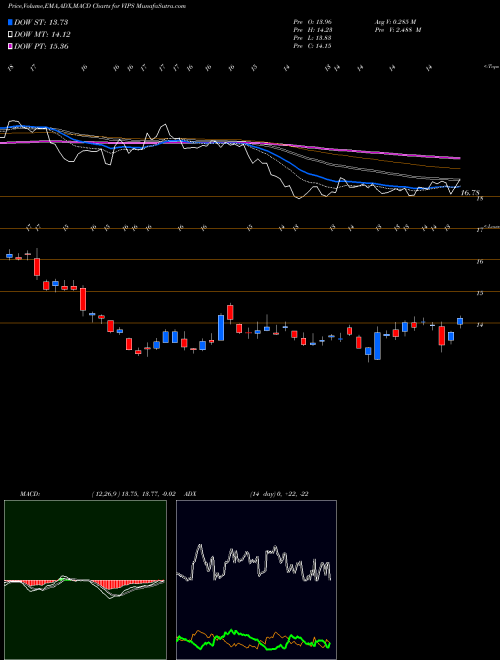Select the 'DOW PT: 15.36' label
This screenshot has width=500, height=660.
(41, 46)
